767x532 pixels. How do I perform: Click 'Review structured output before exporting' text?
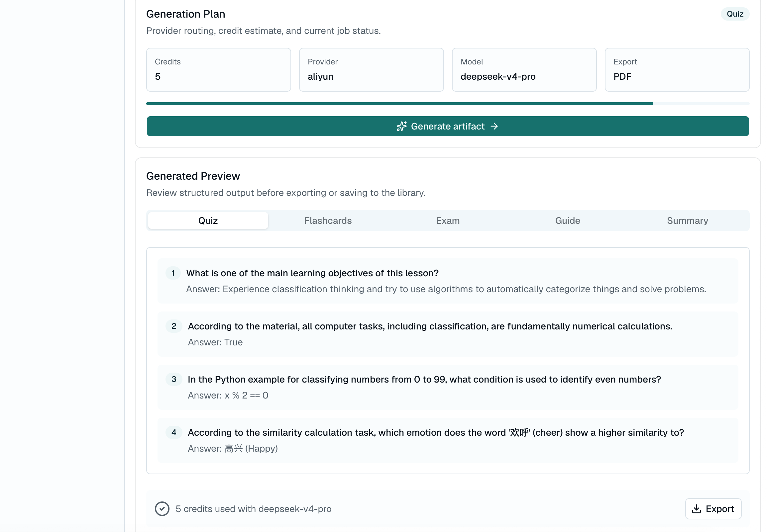pos(286,193)
